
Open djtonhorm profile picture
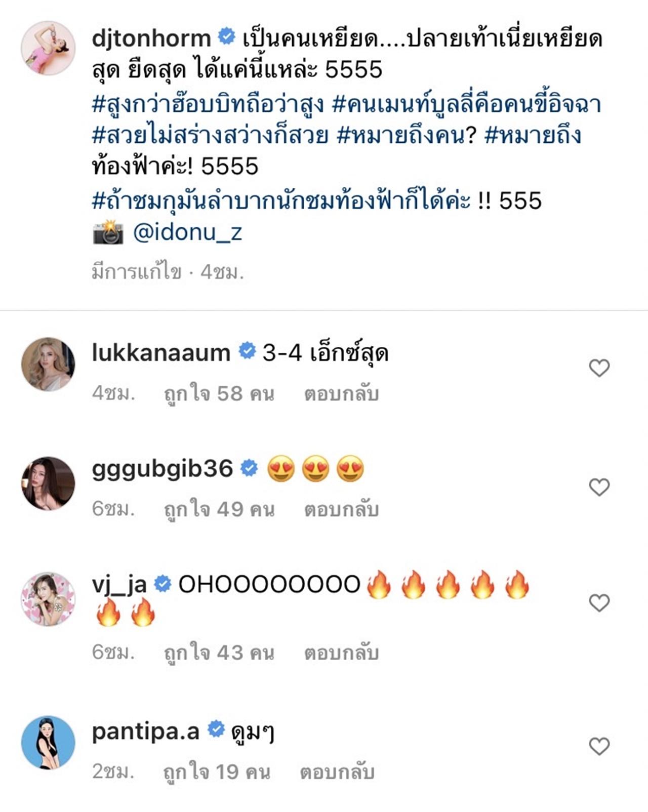tap(48, 48)
